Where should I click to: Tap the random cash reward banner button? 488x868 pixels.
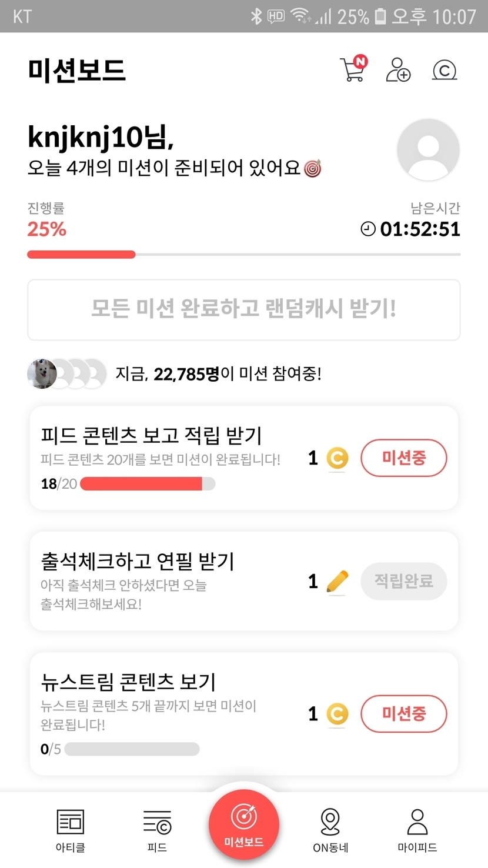[x=243, y=309]
